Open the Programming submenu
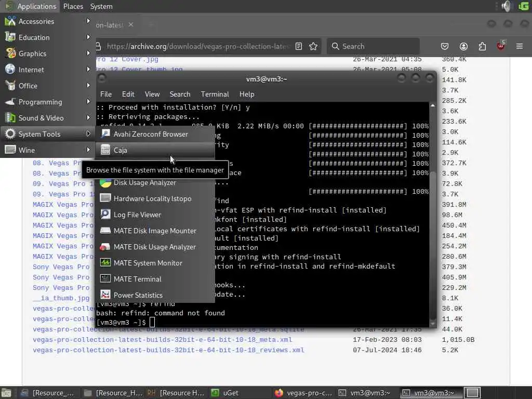532x399 pixels. (x=47, y=102)
